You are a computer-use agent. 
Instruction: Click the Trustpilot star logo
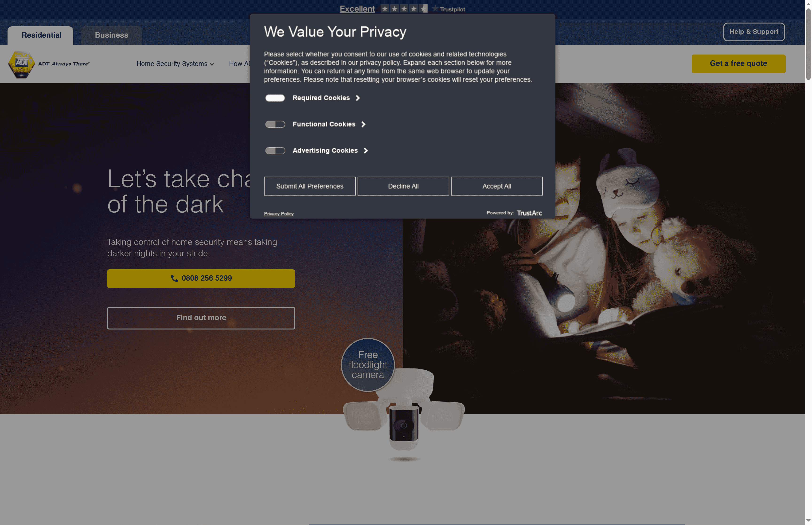(435, 9)
